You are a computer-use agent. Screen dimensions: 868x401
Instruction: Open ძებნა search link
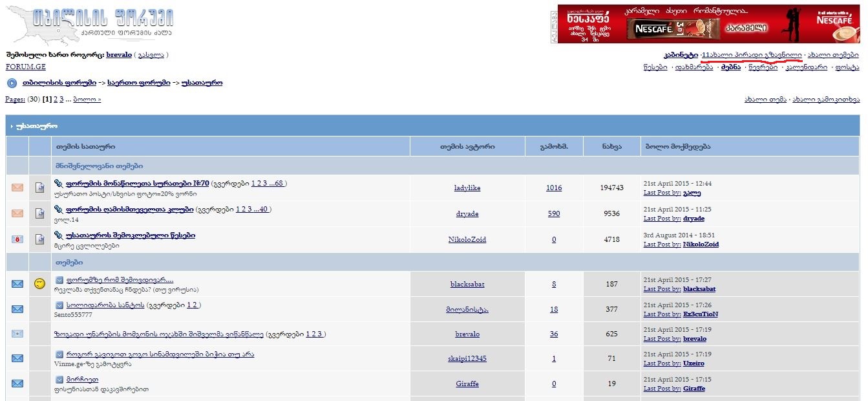pos(731,67)
